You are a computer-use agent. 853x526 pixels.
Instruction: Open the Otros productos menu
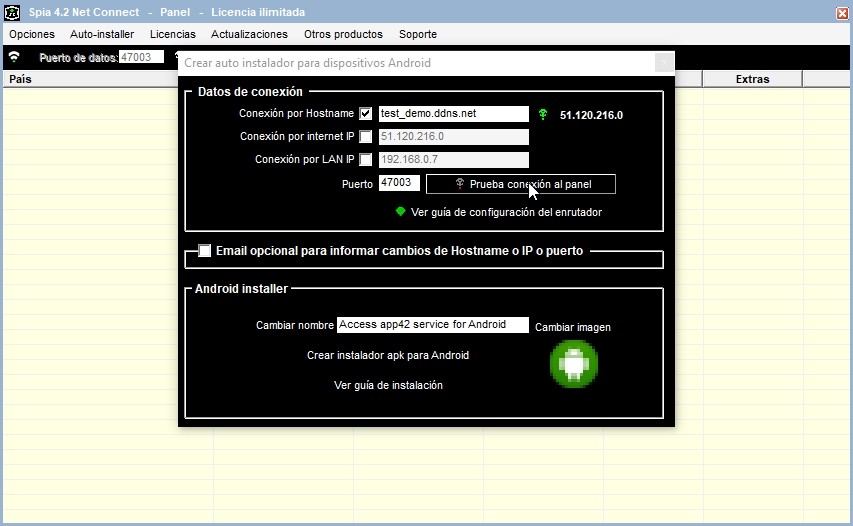(x=343, y=34)
